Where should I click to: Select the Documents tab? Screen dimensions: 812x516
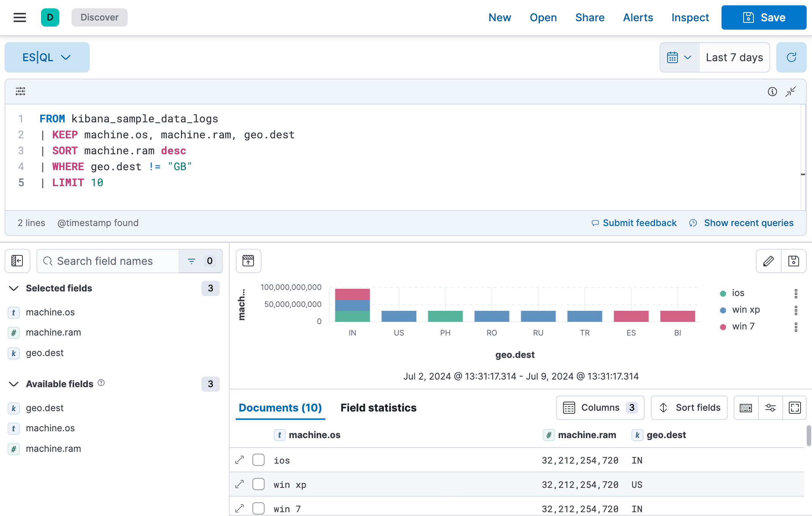click(280, 408)
